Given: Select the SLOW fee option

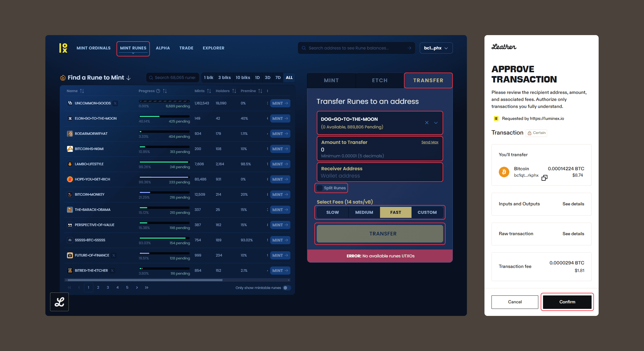Looking at the screenshot, I should click(333, 212).
